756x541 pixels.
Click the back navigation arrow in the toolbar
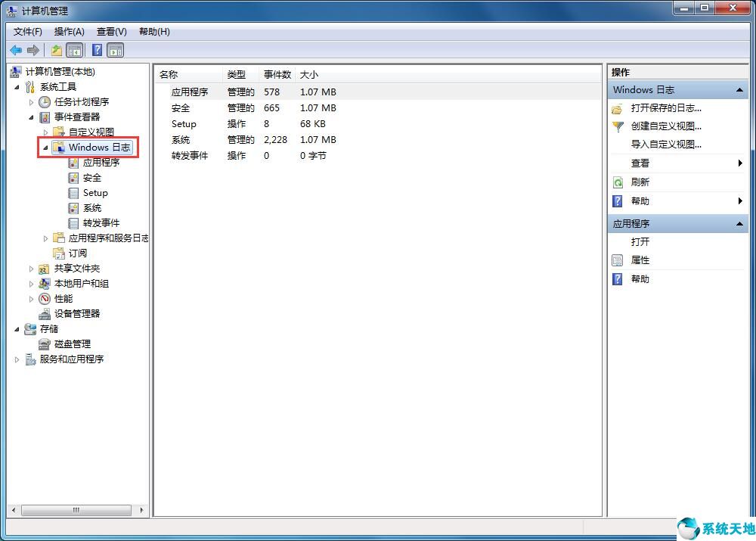point(15,50)
